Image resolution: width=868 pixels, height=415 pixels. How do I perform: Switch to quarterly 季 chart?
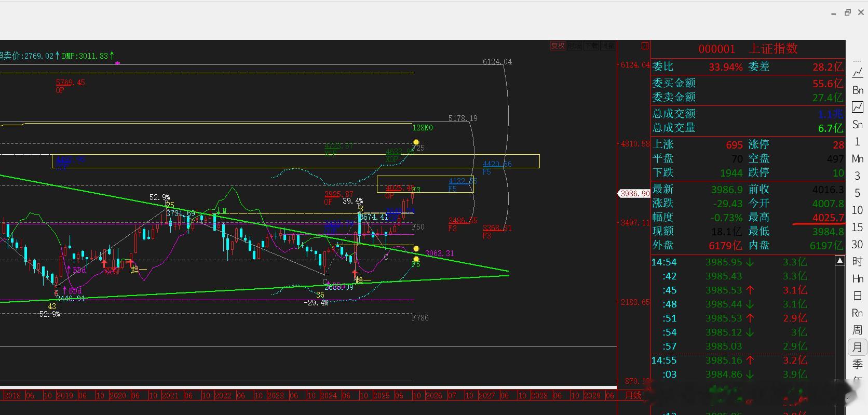(x=858, y=365)
